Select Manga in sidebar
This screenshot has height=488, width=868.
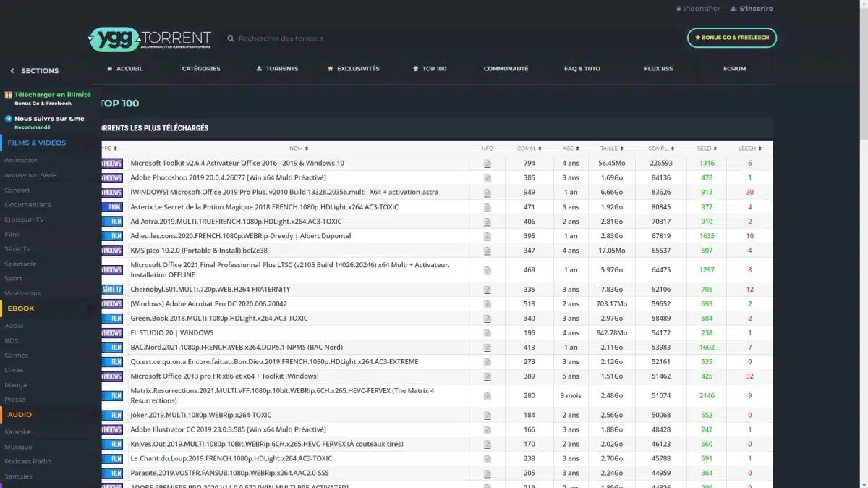(15, 385)
